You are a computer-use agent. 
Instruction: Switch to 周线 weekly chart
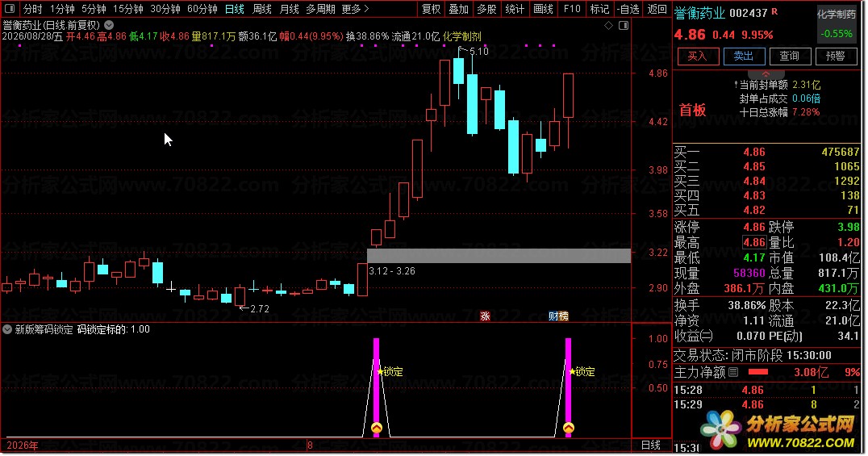click(x=262, y=9)
